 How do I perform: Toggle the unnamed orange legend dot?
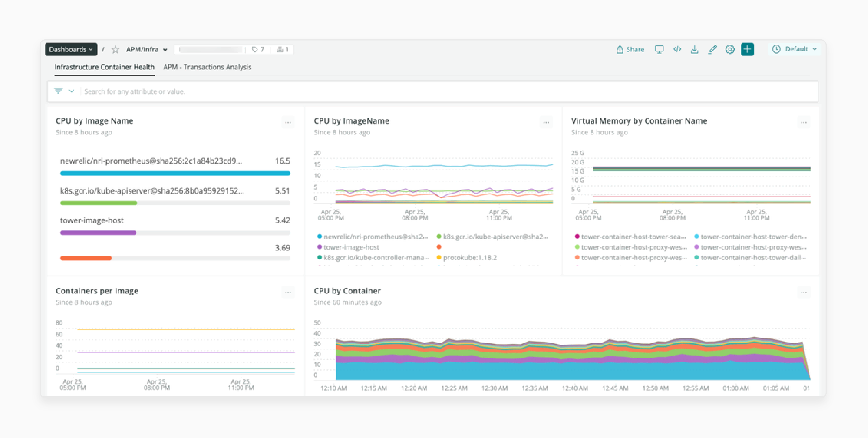tap(439, 247)
